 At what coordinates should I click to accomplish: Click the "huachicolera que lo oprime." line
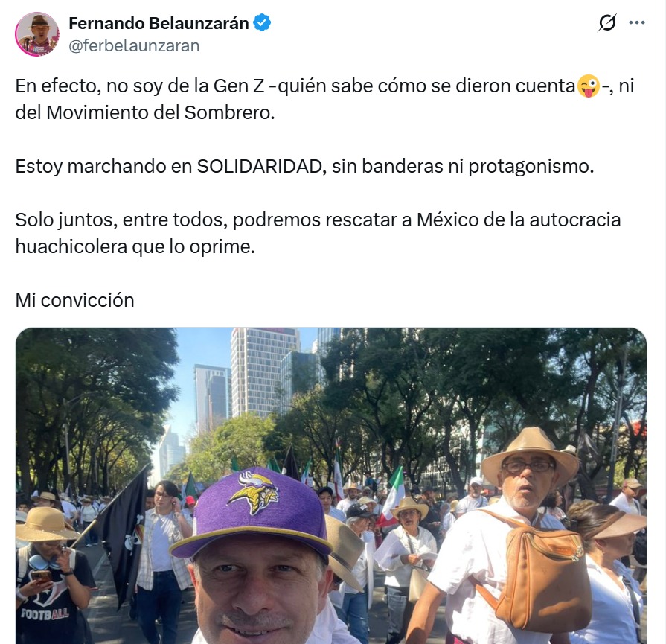point(135,246)
